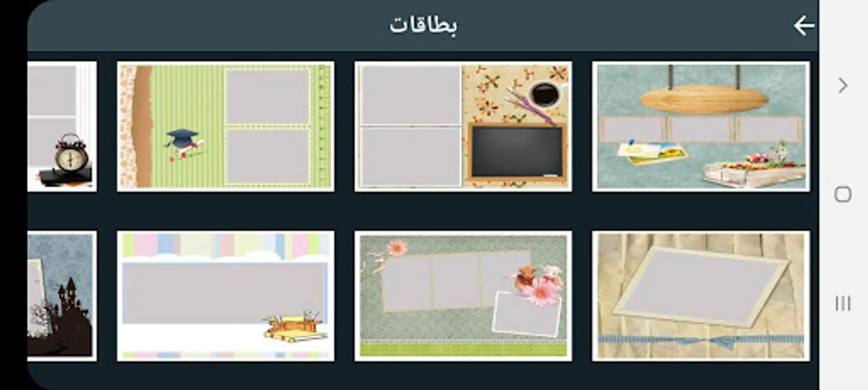
Task: Tap the Android home square button
Action: pyautogui.click(x=843, y=194)
